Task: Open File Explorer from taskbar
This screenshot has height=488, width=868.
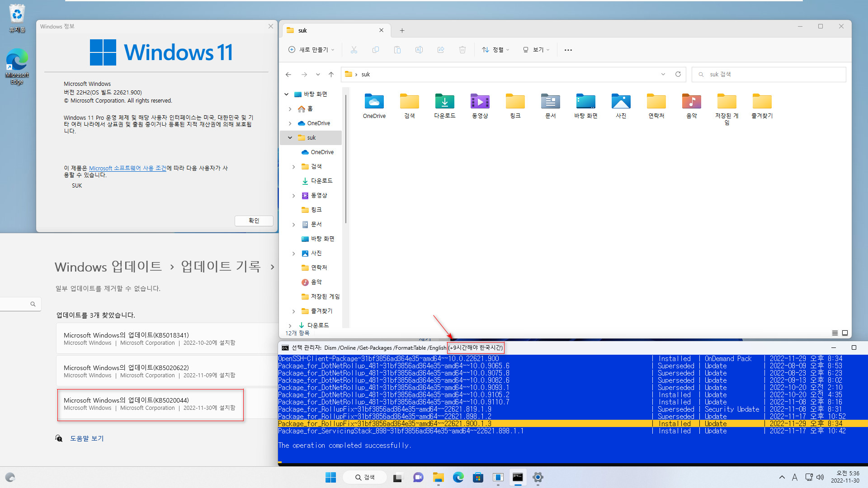Action: click(438, 477)
